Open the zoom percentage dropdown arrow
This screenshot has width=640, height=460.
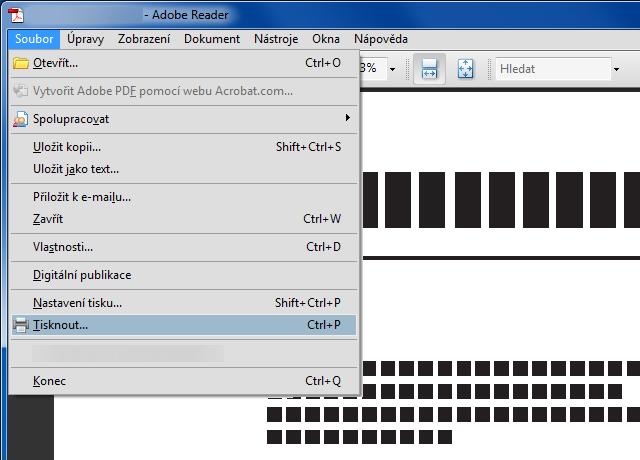(x=393, y=69)
